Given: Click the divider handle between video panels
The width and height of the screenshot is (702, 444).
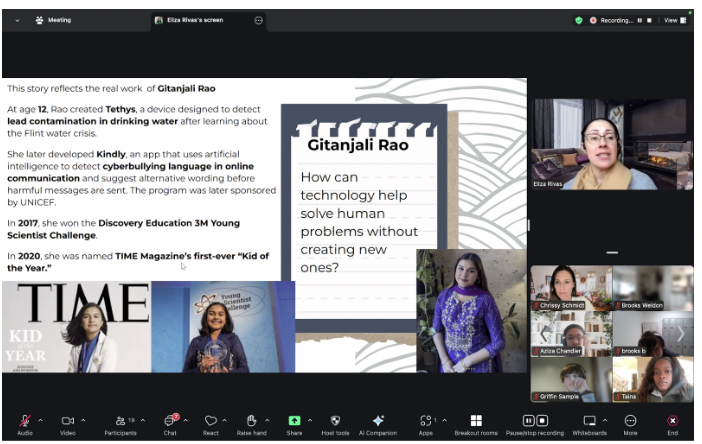Looking at the screenshot, I should point(612,252).
